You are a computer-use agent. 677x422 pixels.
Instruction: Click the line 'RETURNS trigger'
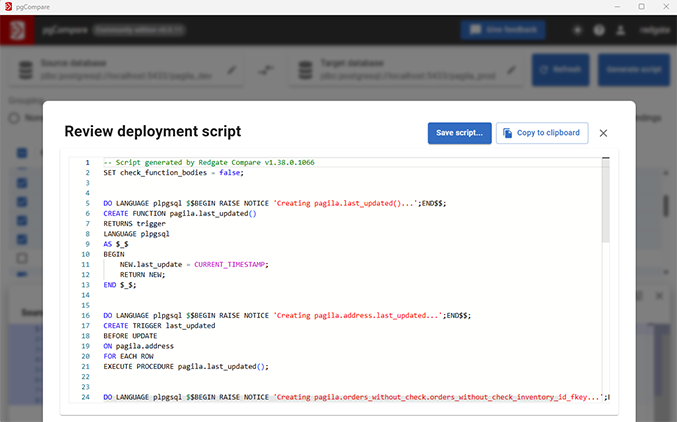coord(135,224)
